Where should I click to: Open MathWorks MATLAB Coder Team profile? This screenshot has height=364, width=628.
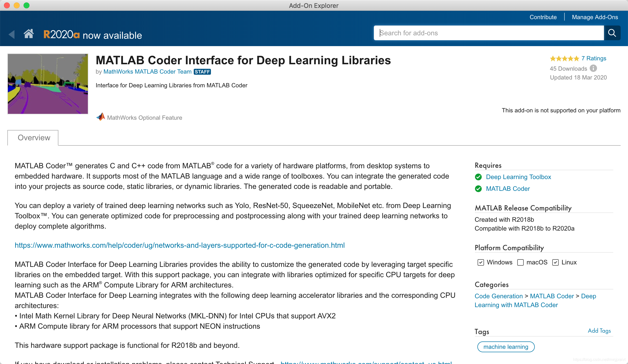coord(147,72)
